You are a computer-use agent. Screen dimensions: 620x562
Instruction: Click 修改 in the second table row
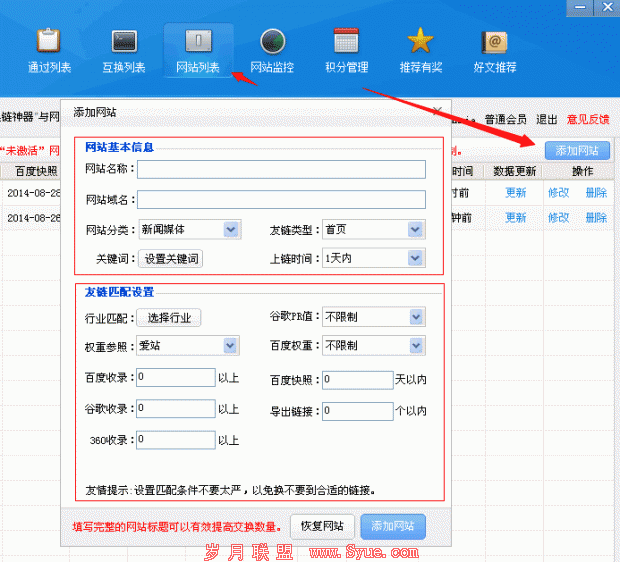[x=558, y=218]
